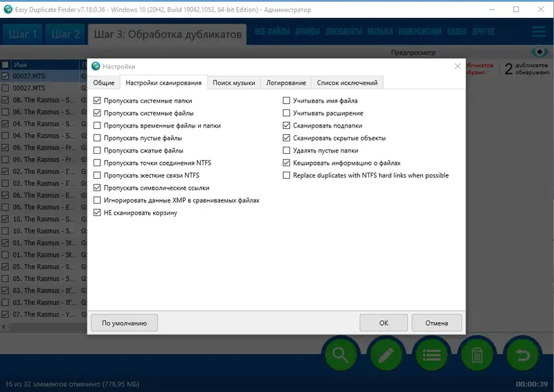Filter by ВИДЕО category

pyautogui.click(x=456, y=31)
